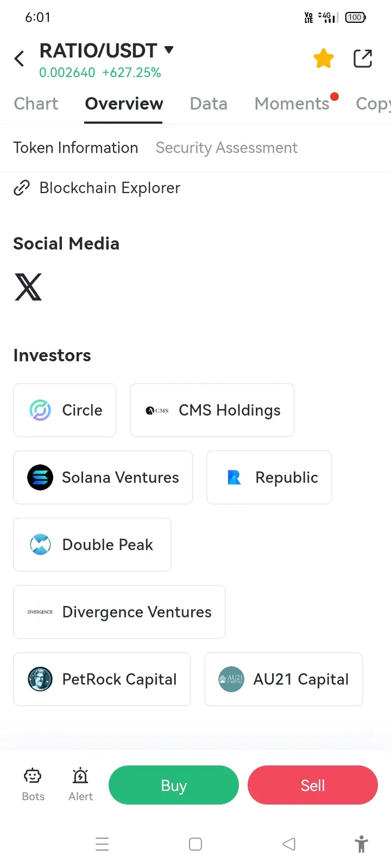Viewport: 391px width, 868px height.
Task: Open the Republic investor chip
Action: click(269, 477)
